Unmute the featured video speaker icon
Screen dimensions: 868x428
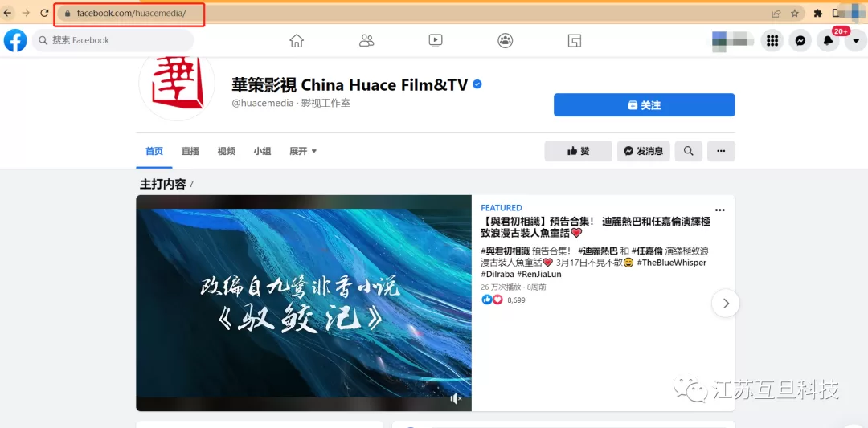456,398
